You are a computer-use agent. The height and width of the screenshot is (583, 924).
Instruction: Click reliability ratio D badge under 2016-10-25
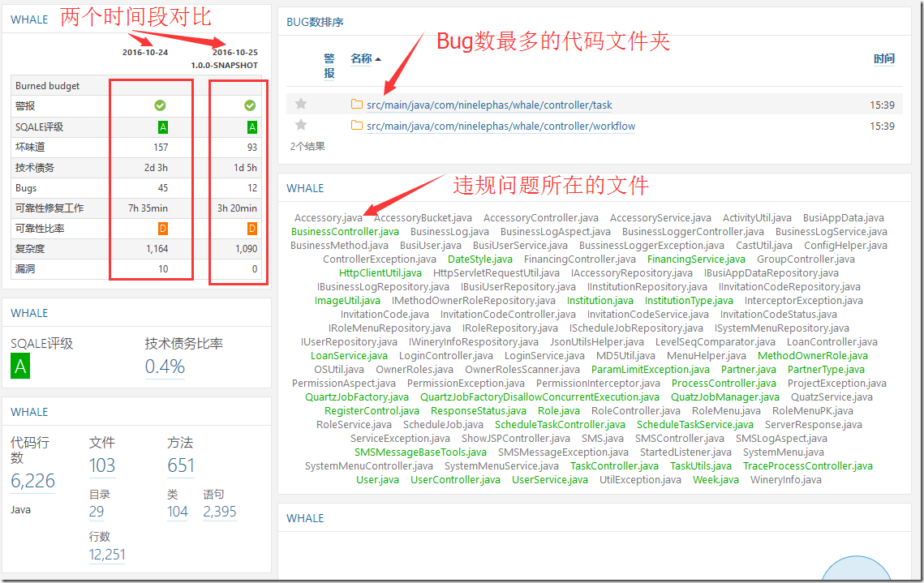(252, 228)
